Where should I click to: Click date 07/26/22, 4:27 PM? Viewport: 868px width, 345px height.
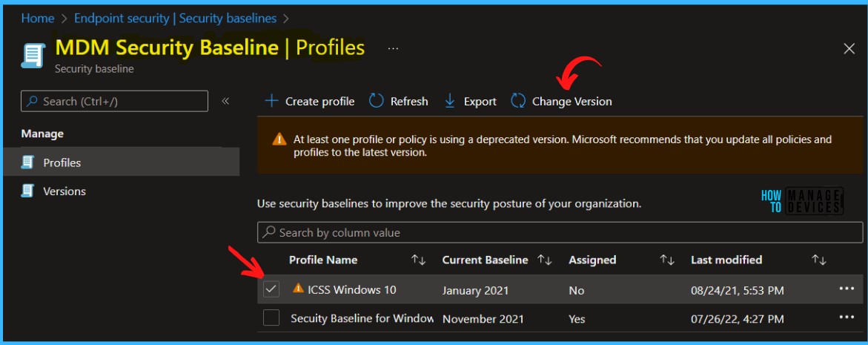[738, 319]
